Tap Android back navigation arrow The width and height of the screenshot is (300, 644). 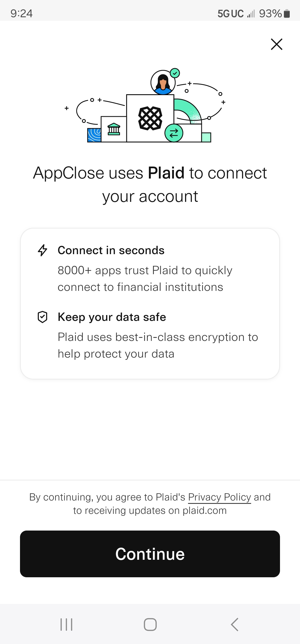tap(234, 625)
